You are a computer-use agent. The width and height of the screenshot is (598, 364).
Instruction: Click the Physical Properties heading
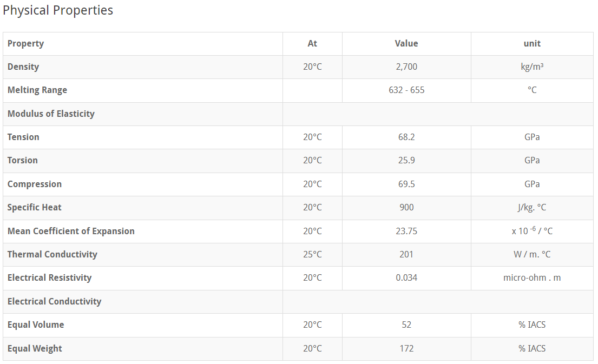pyautogui.click(x=58, y=10)
